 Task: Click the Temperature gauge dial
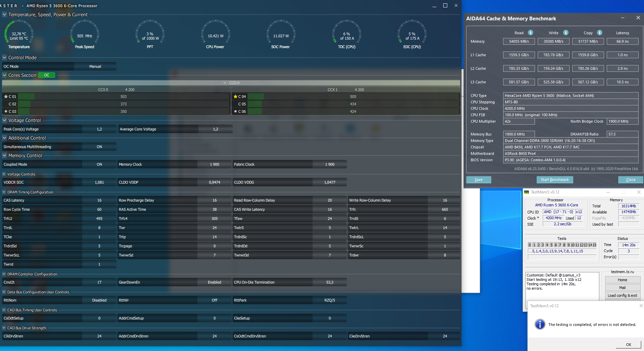point(19,34)
